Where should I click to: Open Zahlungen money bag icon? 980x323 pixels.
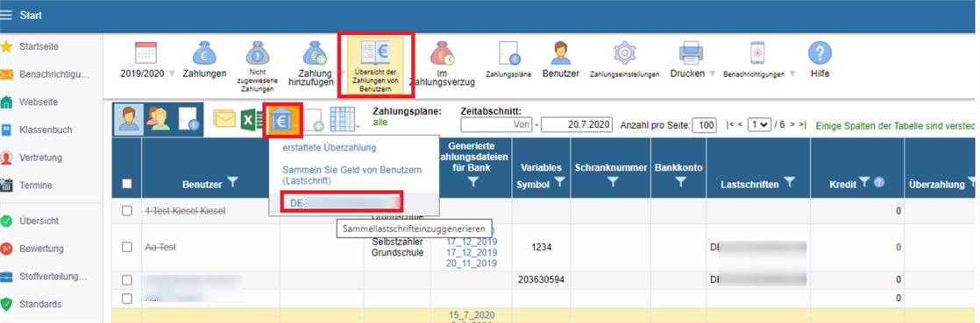pos(204,53)
